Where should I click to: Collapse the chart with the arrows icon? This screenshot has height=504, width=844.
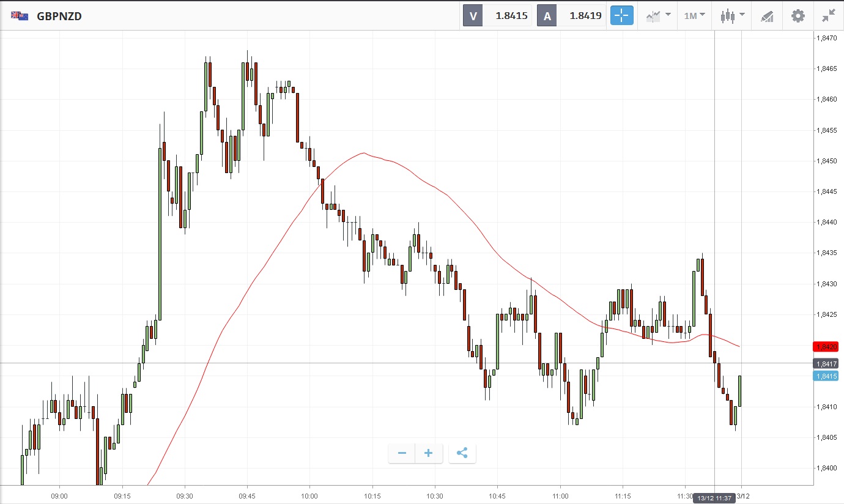pos(829,16)
